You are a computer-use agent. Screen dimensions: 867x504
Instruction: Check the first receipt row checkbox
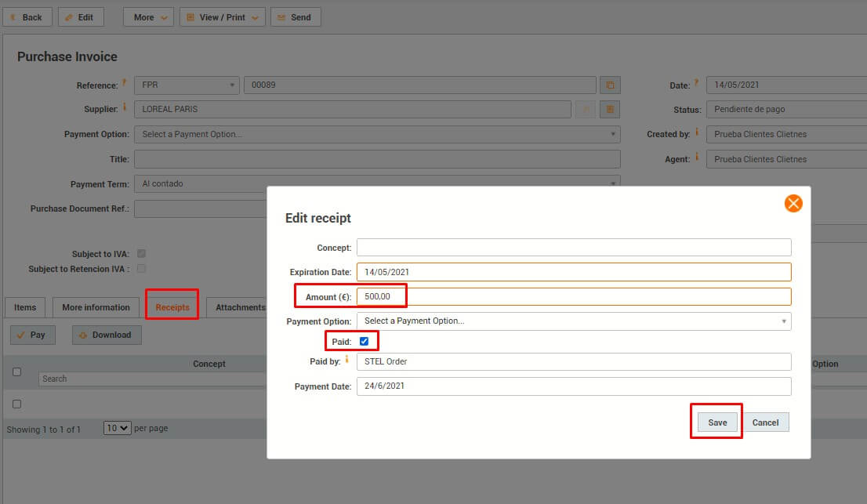pyautogui.click(x=17, y=404)
